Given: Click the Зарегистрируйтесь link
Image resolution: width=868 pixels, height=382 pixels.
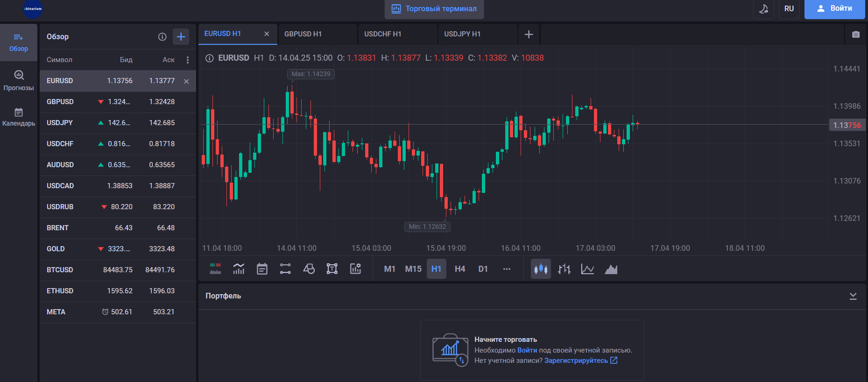Looking at the screenshot, I should pyautogui.click(x=576, y=361).
